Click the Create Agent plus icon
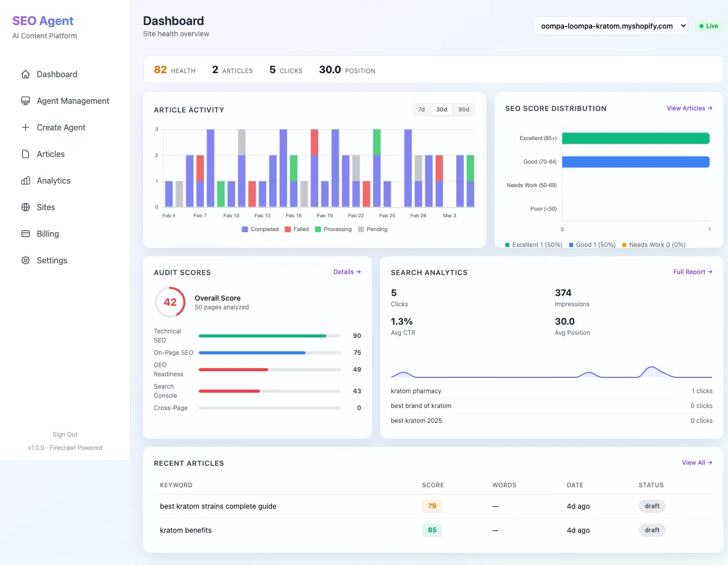 pyautogui.click(x=25, y=127)
